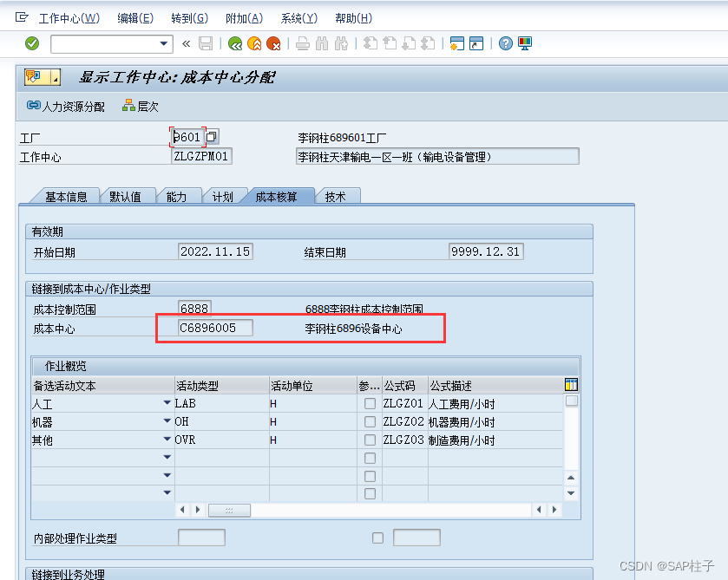Open dropdown in the fifth empty activity row
This screenshot has width=728, height=580.
tap(167, 475)
